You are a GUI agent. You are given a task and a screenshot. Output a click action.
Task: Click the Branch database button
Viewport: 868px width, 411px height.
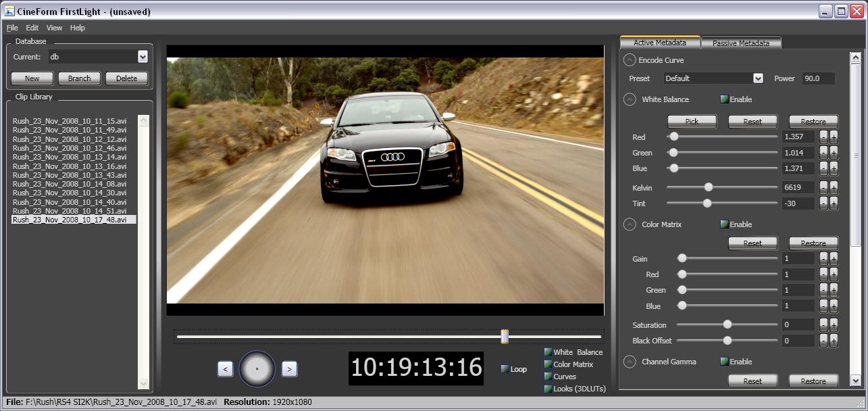tap(79, 78)
